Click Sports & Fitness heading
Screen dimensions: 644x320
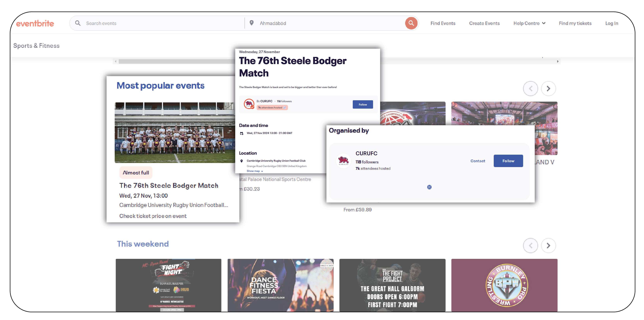(x=36, y=46)
